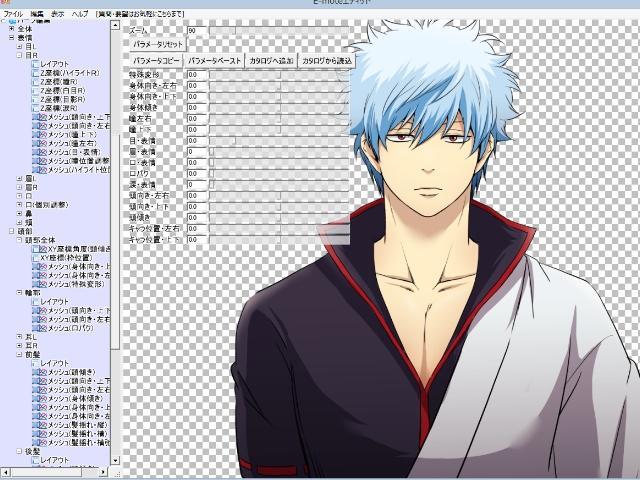640x480 pixels.
Task: Click the メッシュ(口パク) mesh icon
Action: click(x=40, y=328)
